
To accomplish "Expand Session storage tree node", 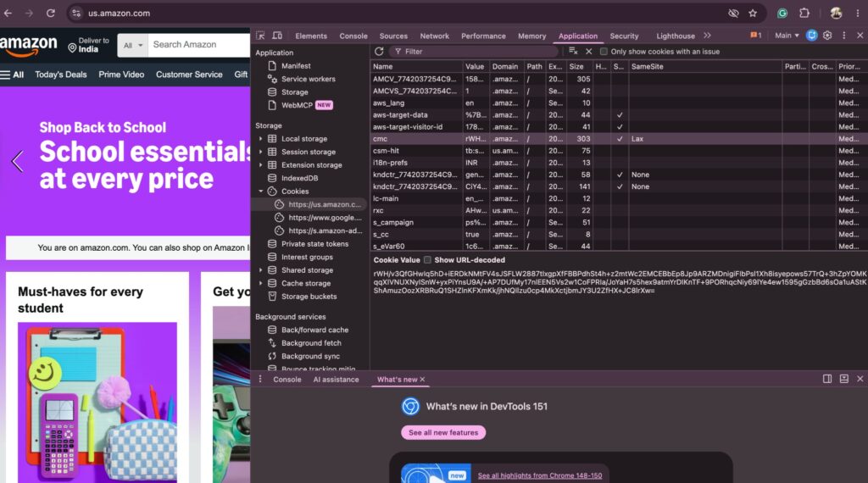I will pyautogui.click(x=261, y=153).
